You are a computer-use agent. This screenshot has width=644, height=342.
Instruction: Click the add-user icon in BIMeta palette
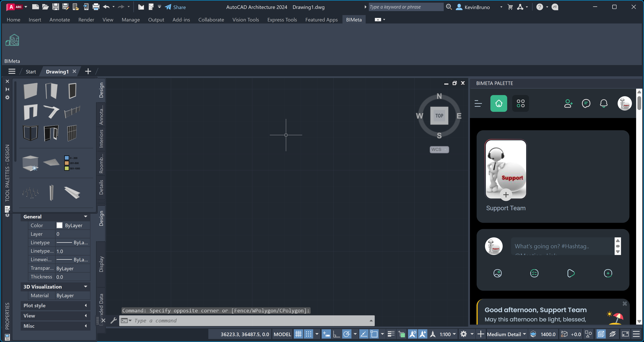(568, 103)
